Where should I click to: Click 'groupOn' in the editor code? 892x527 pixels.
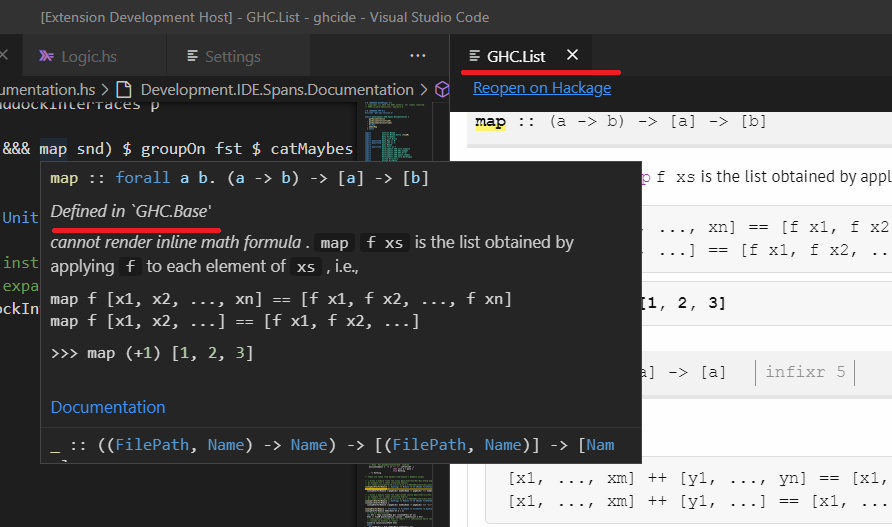click(173, 149)
